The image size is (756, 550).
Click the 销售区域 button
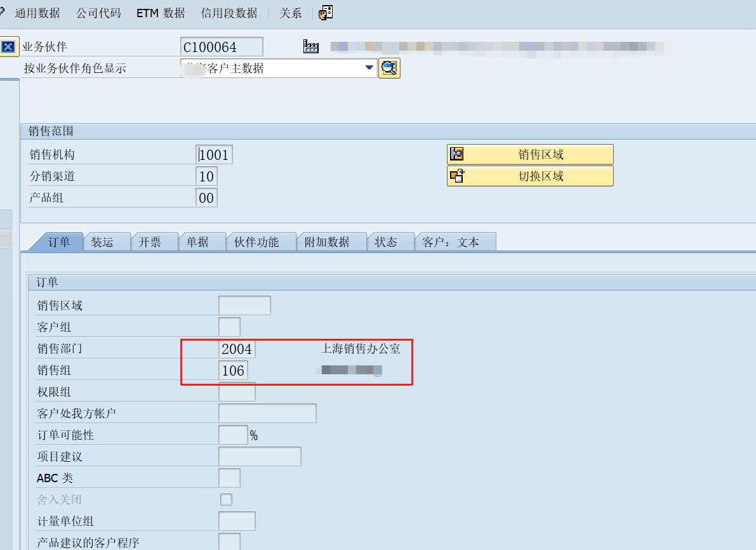click(531, 154)
